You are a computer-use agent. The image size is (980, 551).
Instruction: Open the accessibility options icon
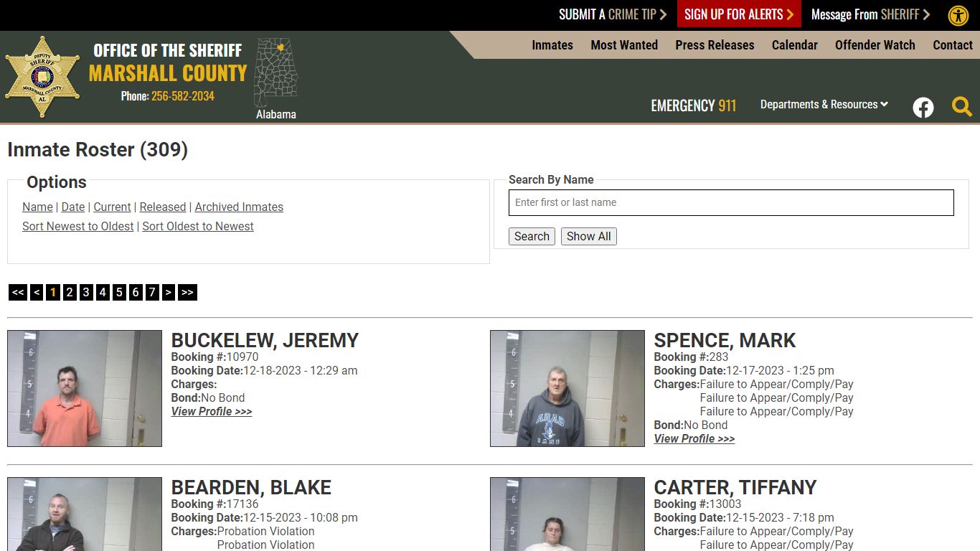[x=958, y=15]
